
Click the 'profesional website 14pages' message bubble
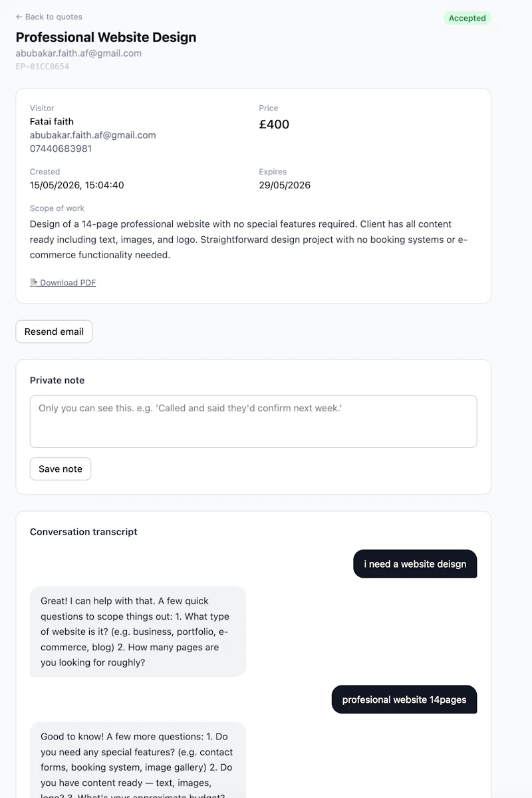click(404, 699)
